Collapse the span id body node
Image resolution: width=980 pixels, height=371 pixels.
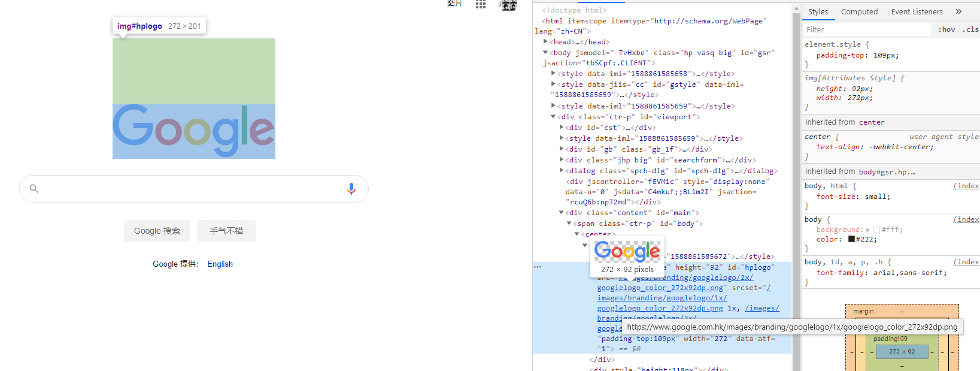[x=569, y=223]
